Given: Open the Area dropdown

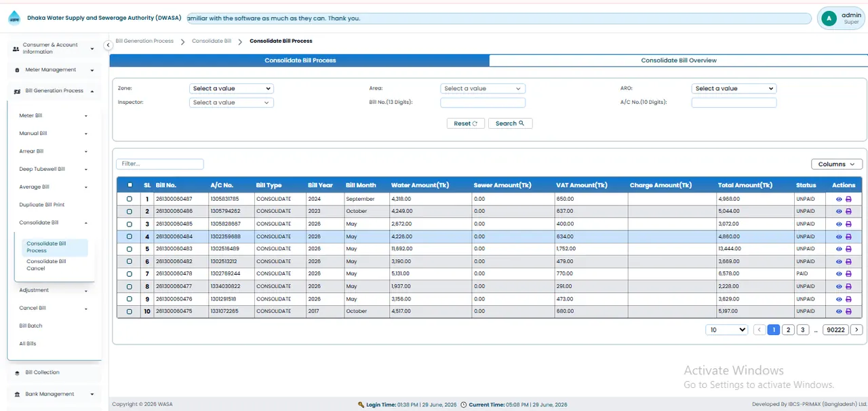Looking at the screenshot, I should (x=483, y=89).
